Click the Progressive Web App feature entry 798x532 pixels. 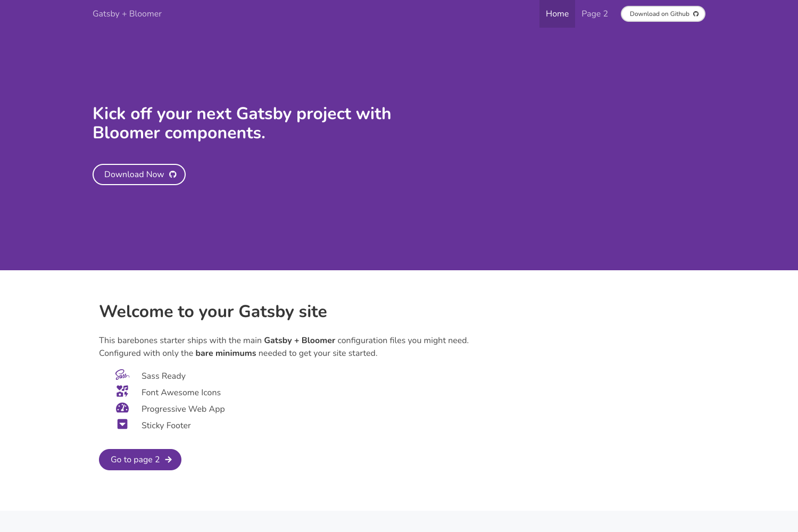(183, 409)
